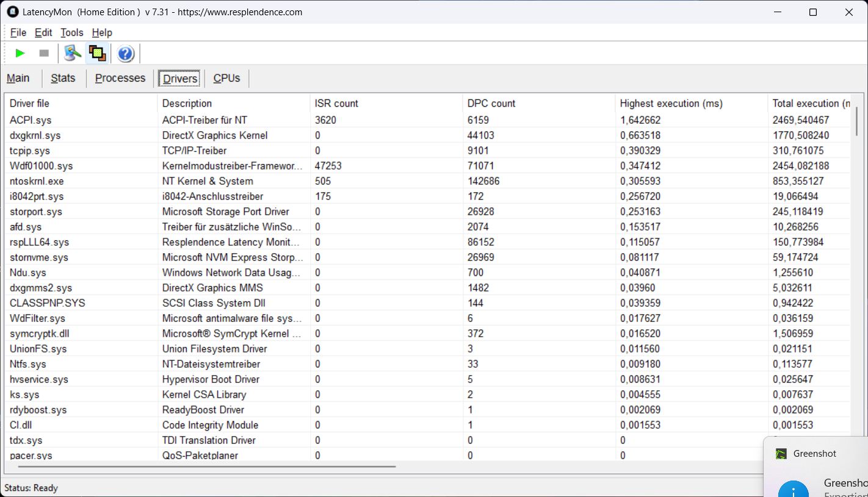Select the tdx.sys driver row
Viewport: 868px width, 497px height.
(x=384, y=440)
